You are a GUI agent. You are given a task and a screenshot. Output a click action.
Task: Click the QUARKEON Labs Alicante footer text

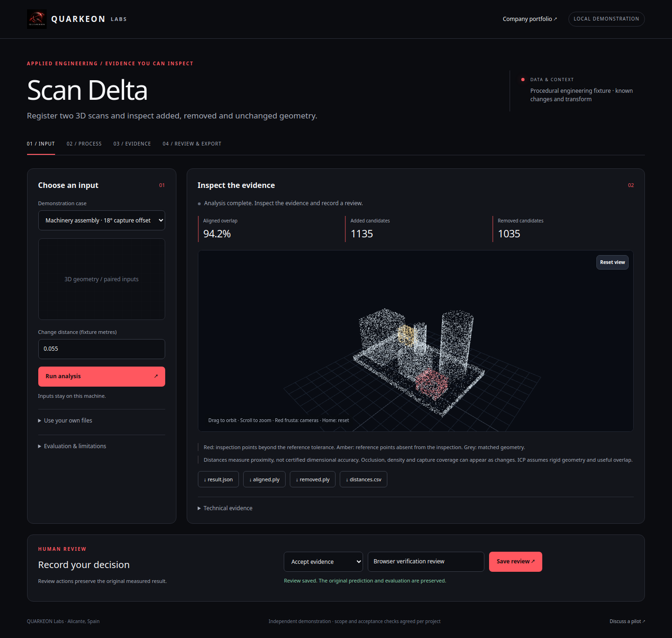pos(63,621)
